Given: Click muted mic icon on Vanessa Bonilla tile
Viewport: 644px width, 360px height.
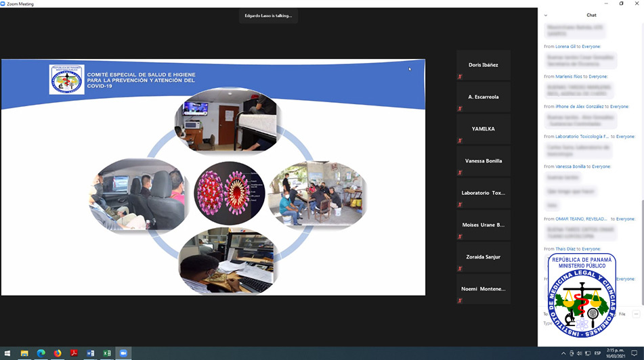Looking at the screenshot, I should 460,173.
